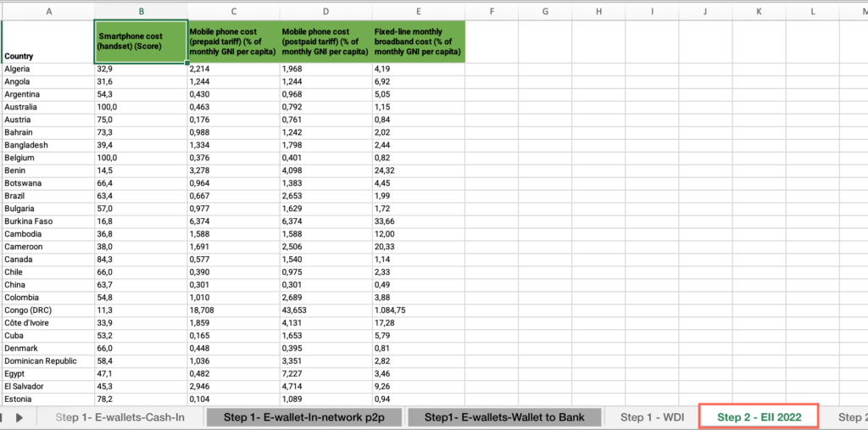Select column H header

(x=598, y=11)
